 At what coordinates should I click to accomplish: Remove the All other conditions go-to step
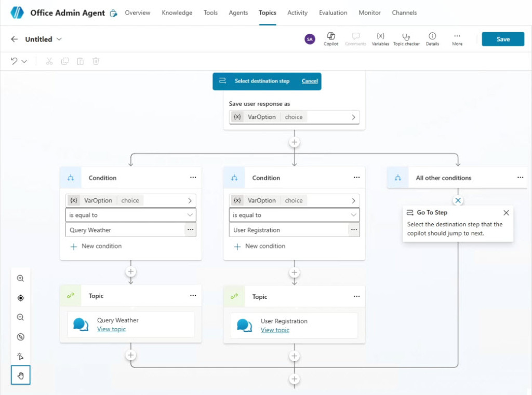(x=458, y=200)
